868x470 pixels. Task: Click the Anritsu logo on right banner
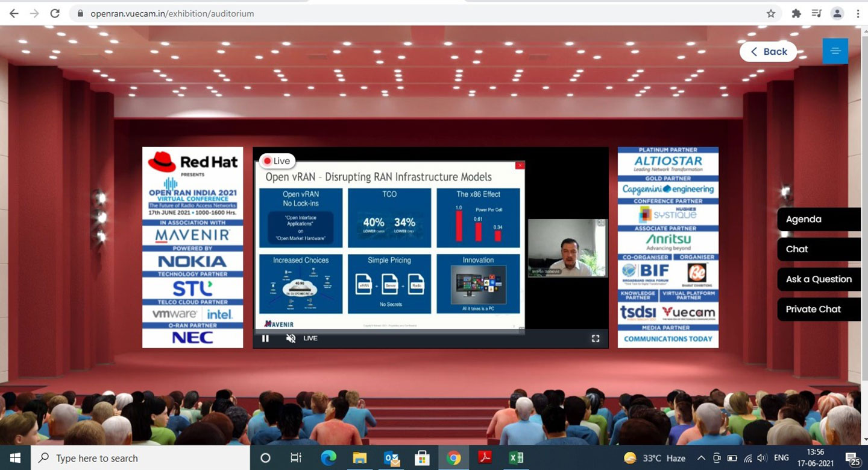click(x=668, y=241)
